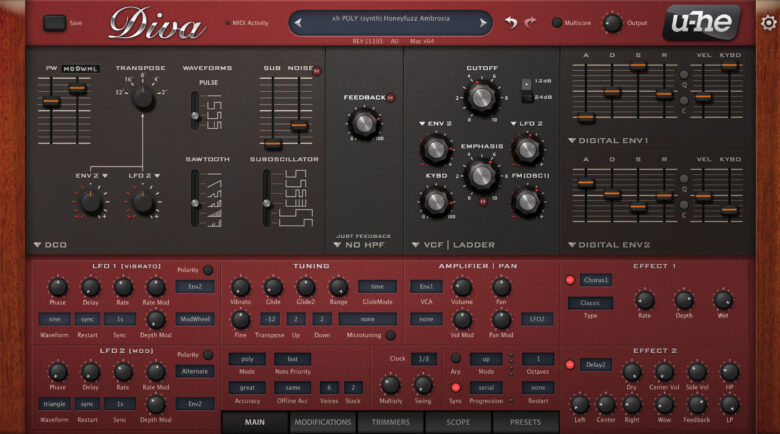Click the GlideMode time button

point(377,286)
